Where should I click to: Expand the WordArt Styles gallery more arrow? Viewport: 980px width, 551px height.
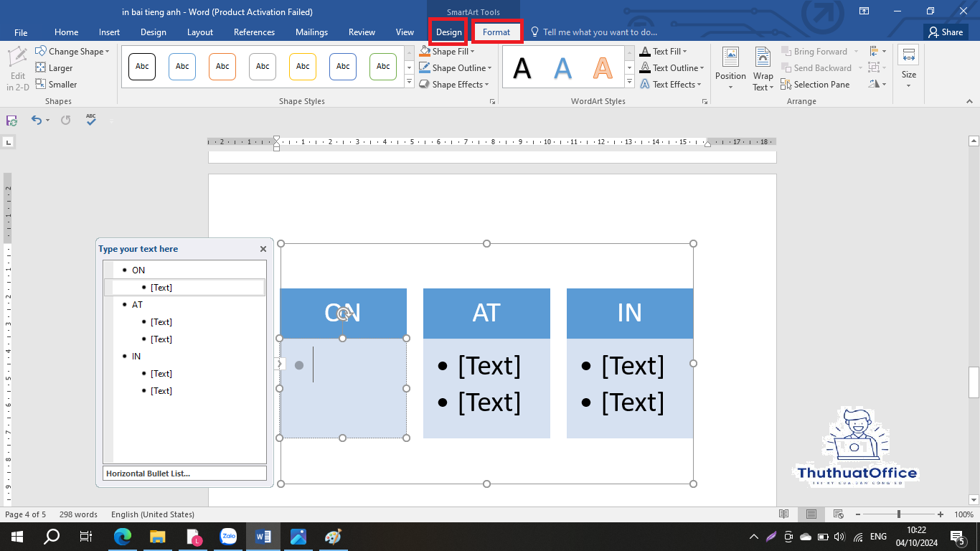[629, 83]
